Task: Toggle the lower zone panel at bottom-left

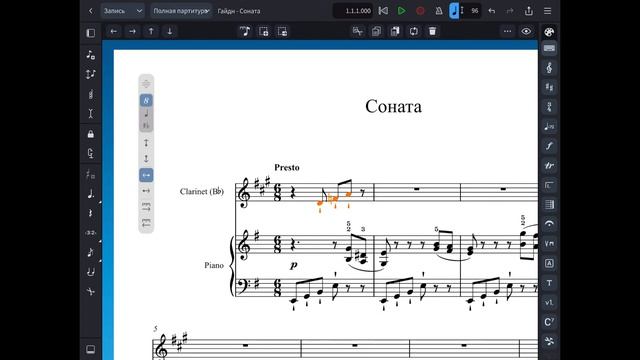Action: click(x=91, y=349)
